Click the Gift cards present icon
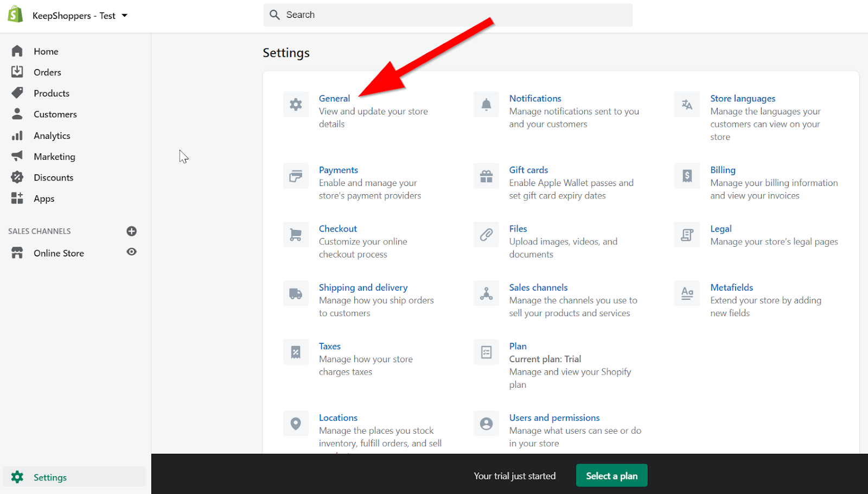This screenshot has height=494, width=868. point(486,176)
